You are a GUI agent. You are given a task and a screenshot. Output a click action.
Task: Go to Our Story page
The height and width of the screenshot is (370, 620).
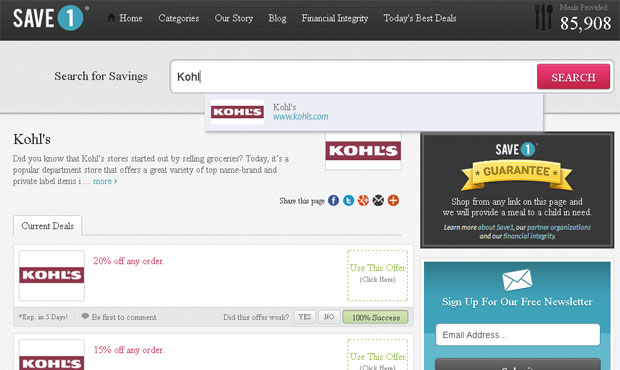[x=234, y=18]
